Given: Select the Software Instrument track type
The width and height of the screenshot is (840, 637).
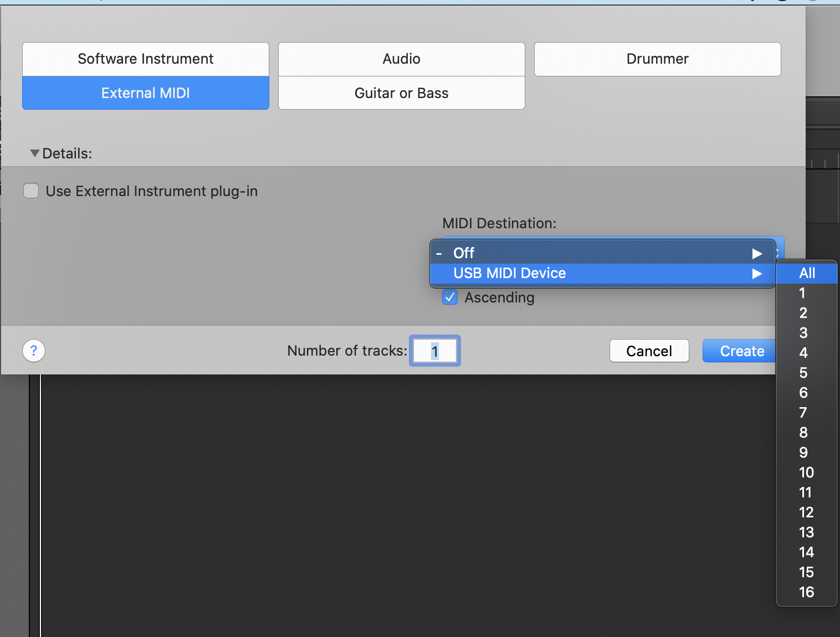Looking at the screenshot, I should 146,59.
